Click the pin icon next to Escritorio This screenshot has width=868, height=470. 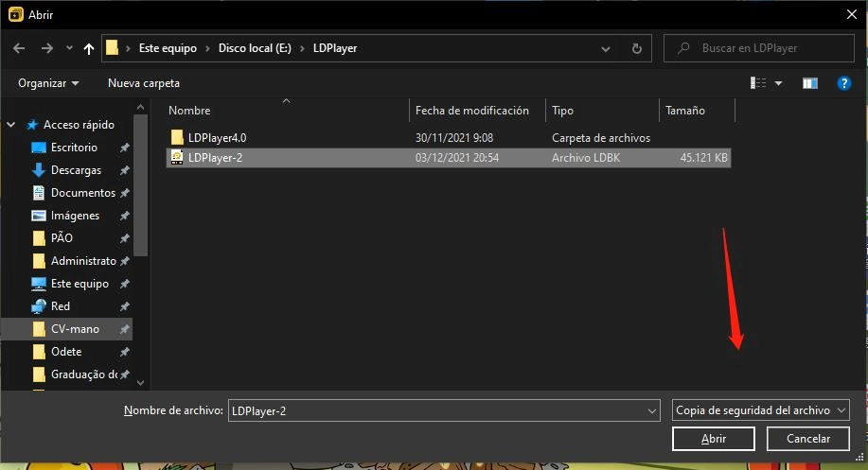click(x=125, y=148)
